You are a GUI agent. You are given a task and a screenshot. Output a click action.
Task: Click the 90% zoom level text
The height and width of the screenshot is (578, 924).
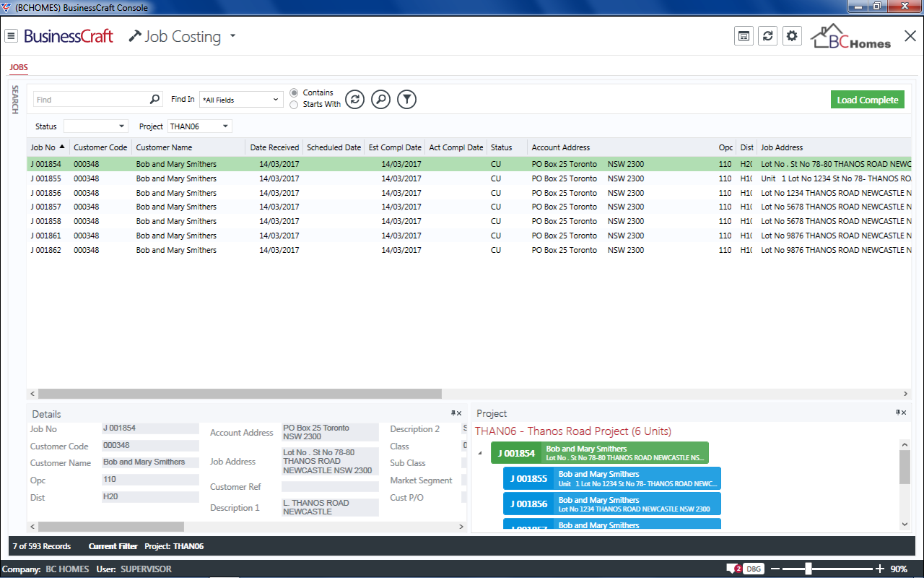pos(899,569)
